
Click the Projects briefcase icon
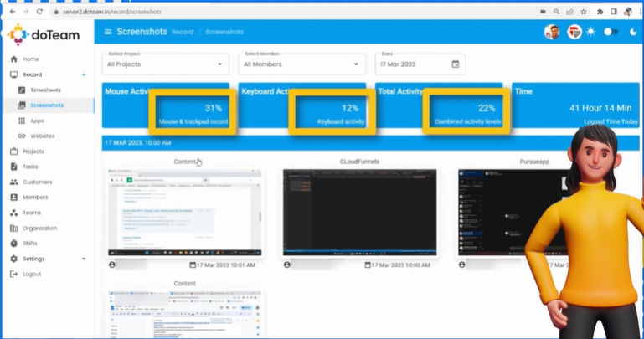(14, 152)
